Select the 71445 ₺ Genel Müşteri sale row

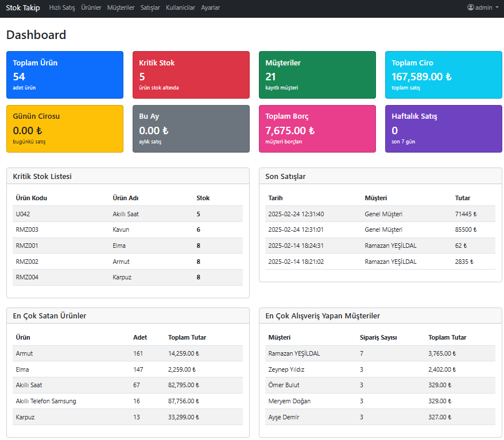point(381,214)
